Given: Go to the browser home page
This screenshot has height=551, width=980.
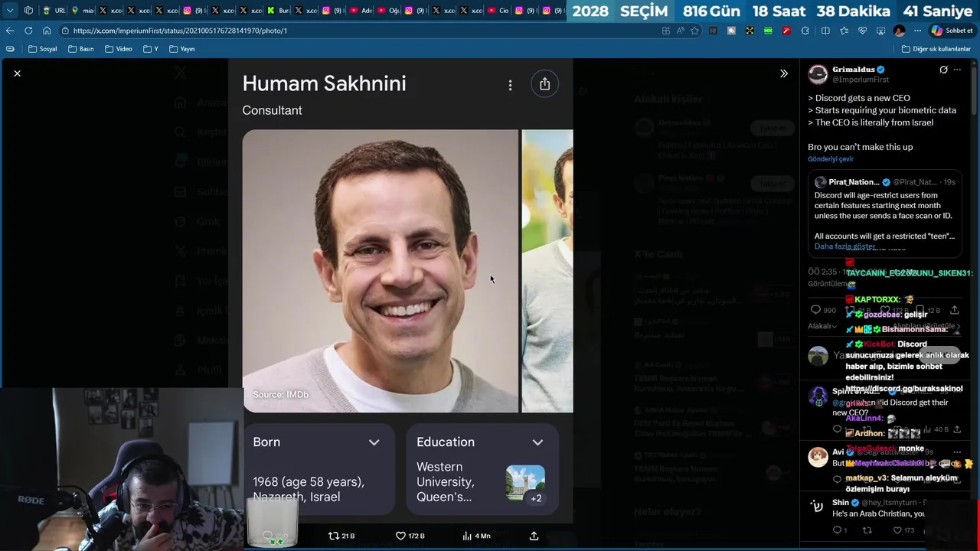Looking at the screenshot, I should (47, 31).
